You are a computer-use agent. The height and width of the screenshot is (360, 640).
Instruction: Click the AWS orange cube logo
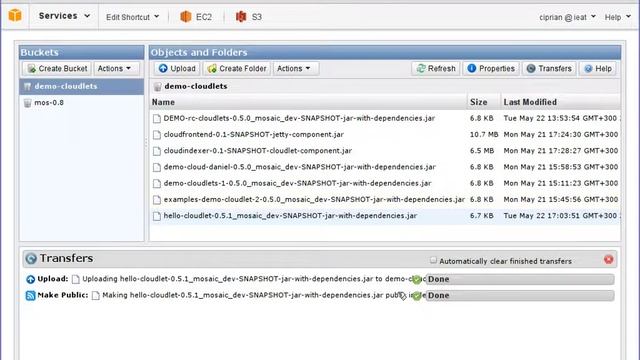point(15,16)
